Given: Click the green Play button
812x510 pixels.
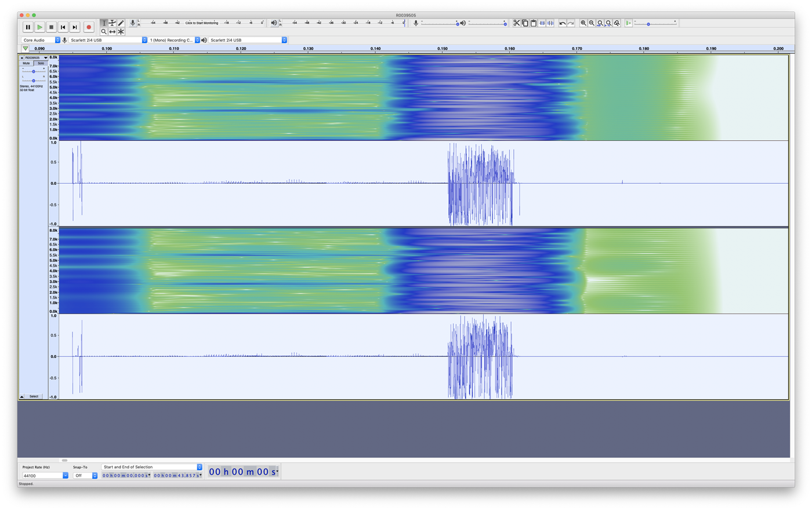Looking at the screenshot, I should click(x=39, y=27).
